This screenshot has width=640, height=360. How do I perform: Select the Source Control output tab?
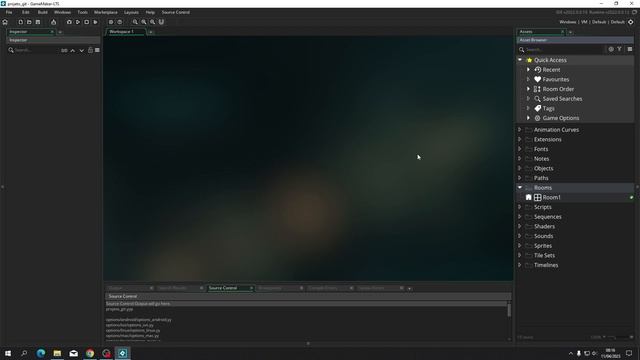pyautogui.click(x=223, y=288)
